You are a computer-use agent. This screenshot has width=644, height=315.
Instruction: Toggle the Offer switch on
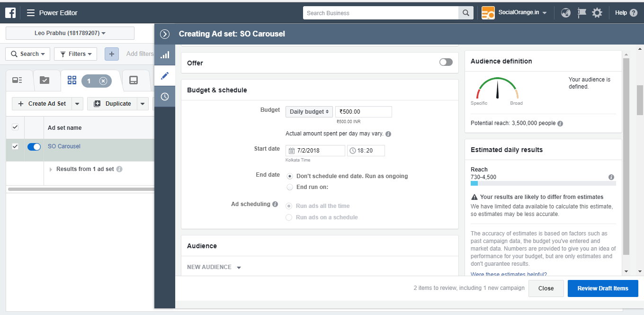pyautogui.click(x=445, y=62)
